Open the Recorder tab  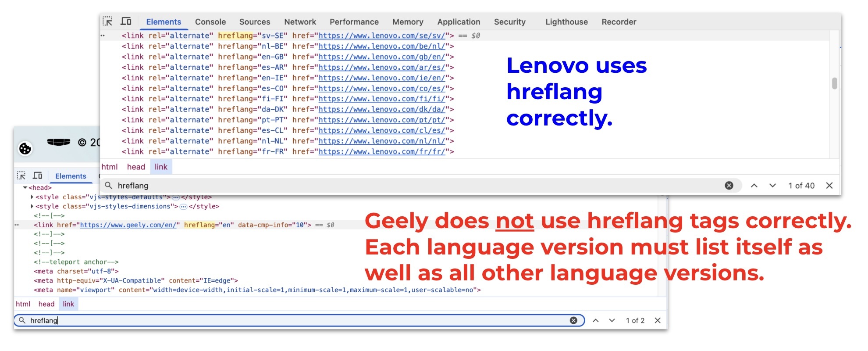619,21
